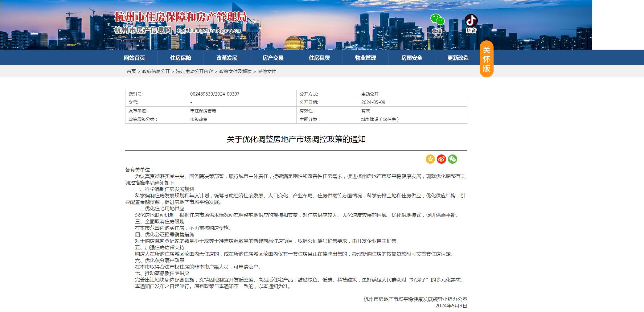644x312 pixels.
Task: Click the 发布单位 value 市住保房管局
Action: [x=203, y=111]
